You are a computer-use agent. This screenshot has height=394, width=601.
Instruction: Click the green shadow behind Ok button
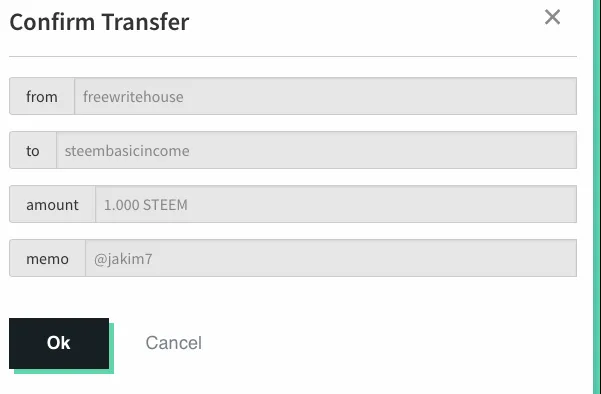point(112,348)
